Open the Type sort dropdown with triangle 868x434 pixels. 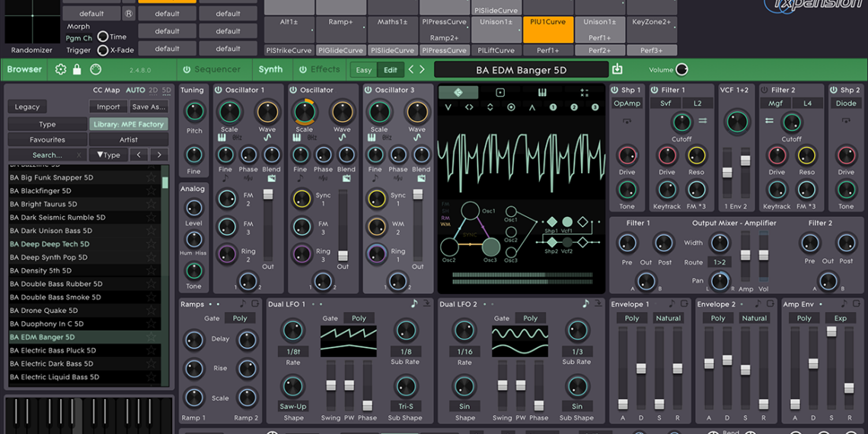(108, 155)
